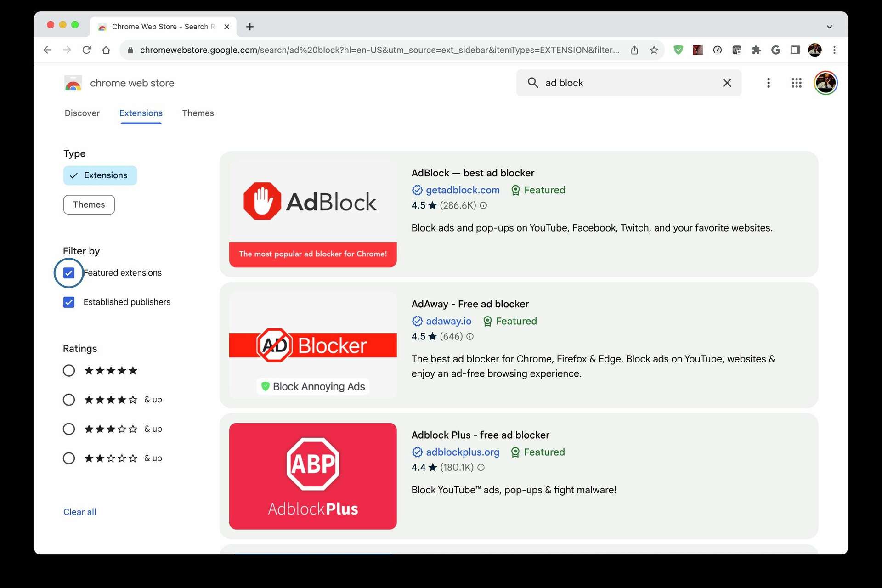Open the Extensions tab
Image resolution: width=882 pixels, height=588 pixels.
pyautogui.click(x=141, y=113)
